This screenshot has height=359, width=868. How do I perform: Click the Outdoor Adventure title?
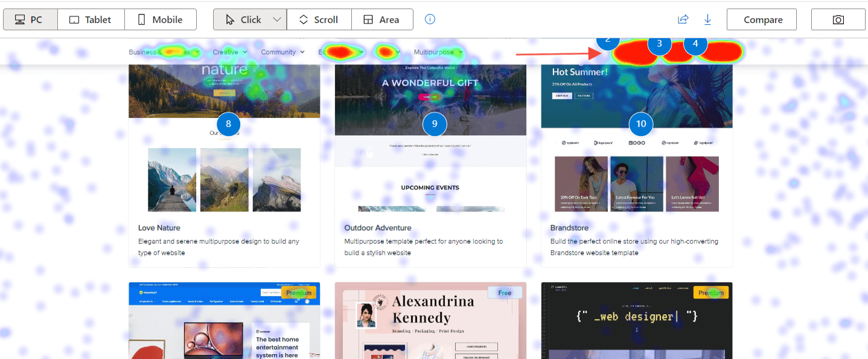click(378, 228)
